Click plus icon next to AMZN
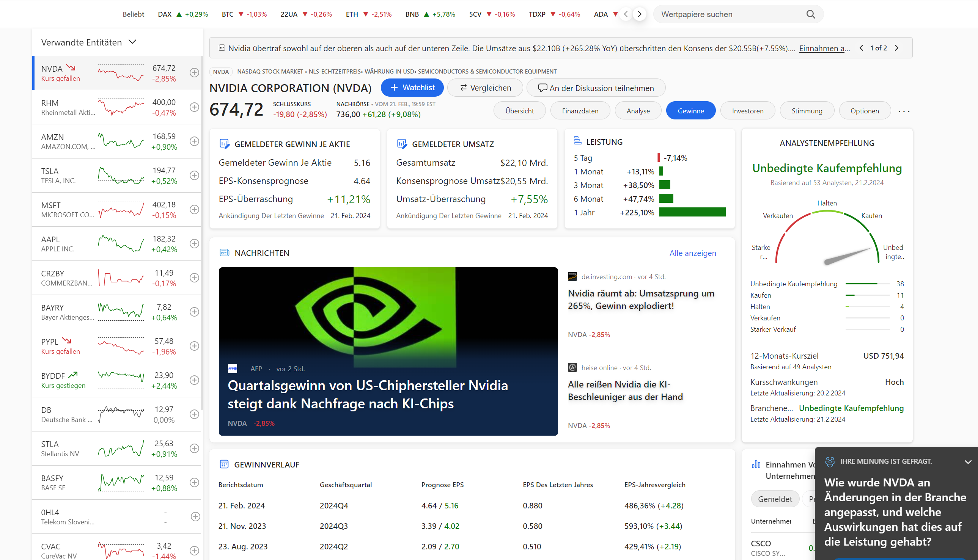 pos(194,141)
